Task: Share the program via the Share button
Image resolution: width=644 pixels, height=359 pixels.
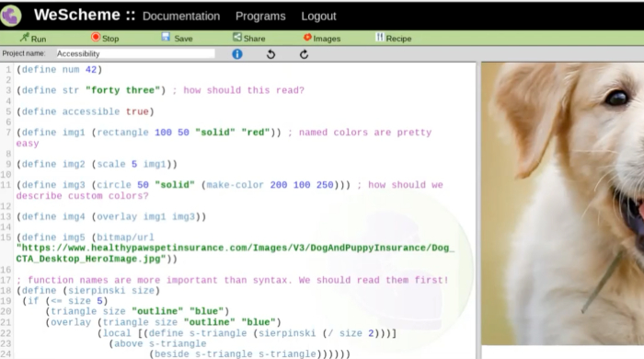Action: pyautogui.click(x=249, y=38)
